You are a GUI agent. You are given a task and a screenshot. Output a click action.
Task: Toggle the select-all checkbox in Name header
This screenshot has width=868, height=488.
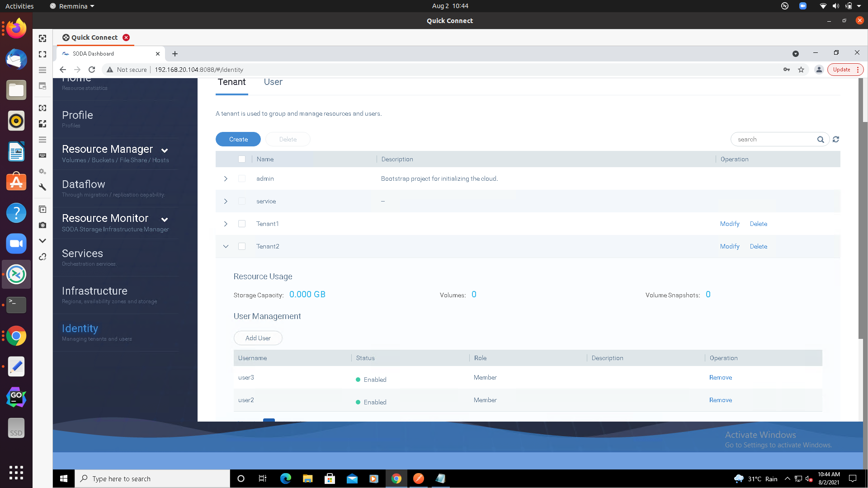242,159
